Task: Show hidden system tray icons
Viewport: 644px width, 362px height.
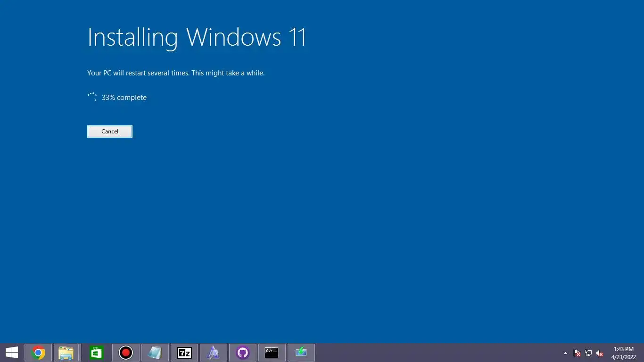Action: (565, 353)
